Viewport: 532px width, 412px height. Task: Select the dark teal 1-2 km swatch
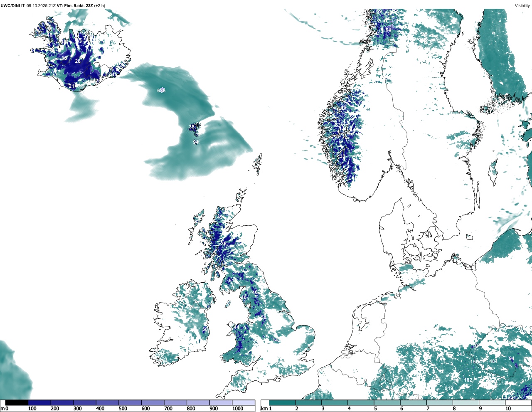tap(282, 403)
